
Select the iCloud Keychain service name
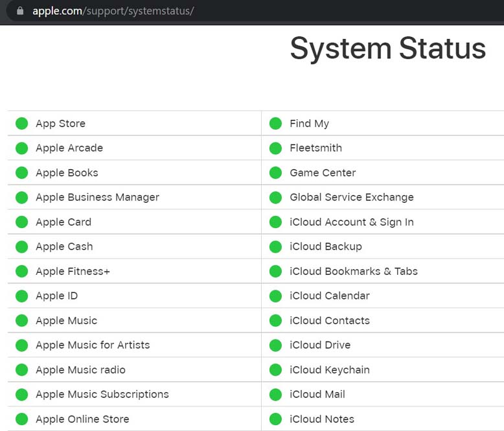pos(330,369)
